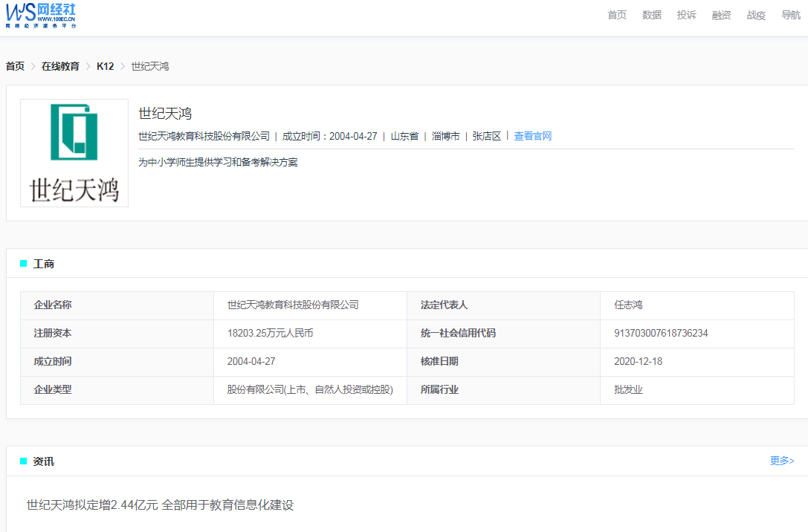Screen dimensions: 808x532
Task: Click the 世纪天鸿 breadcrumb entry
Action: [150, 66]
